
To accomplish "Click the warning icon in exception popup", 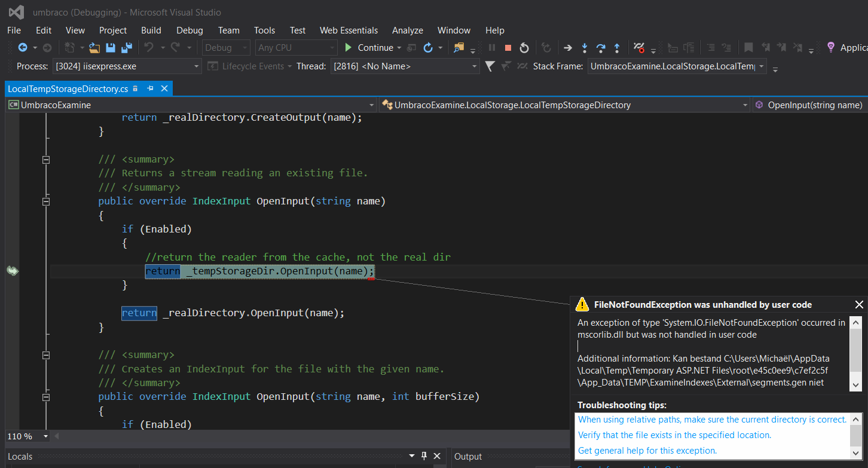I will click(x=582, y=304).
